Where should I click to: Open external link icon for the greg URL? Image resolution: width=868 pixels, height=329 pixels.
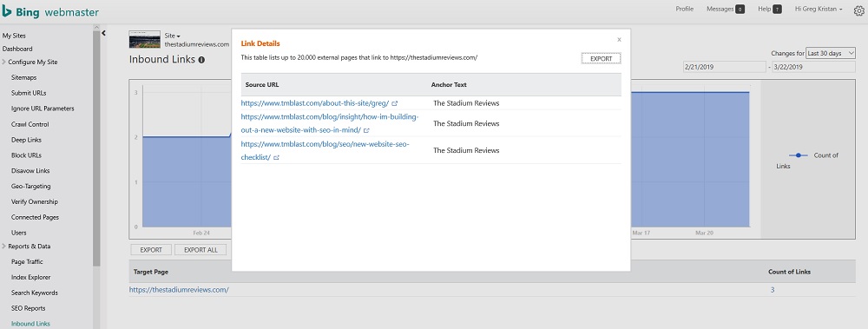395,103
